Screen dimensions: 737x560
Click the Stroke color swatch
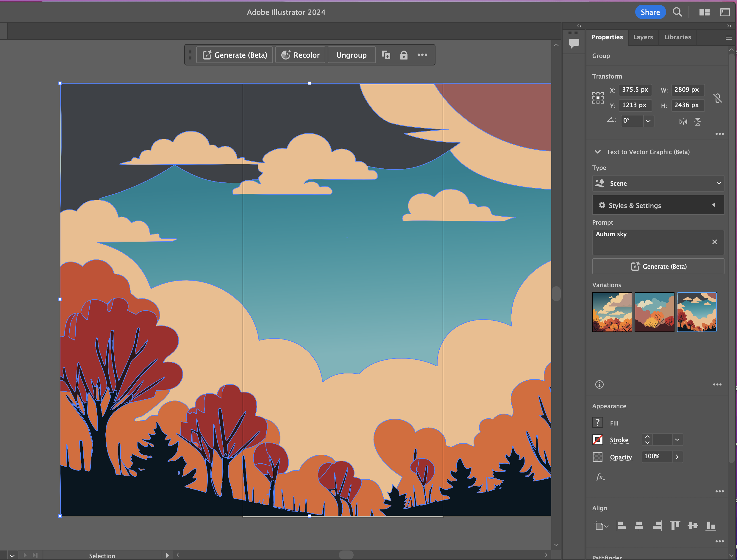[598, 440]
